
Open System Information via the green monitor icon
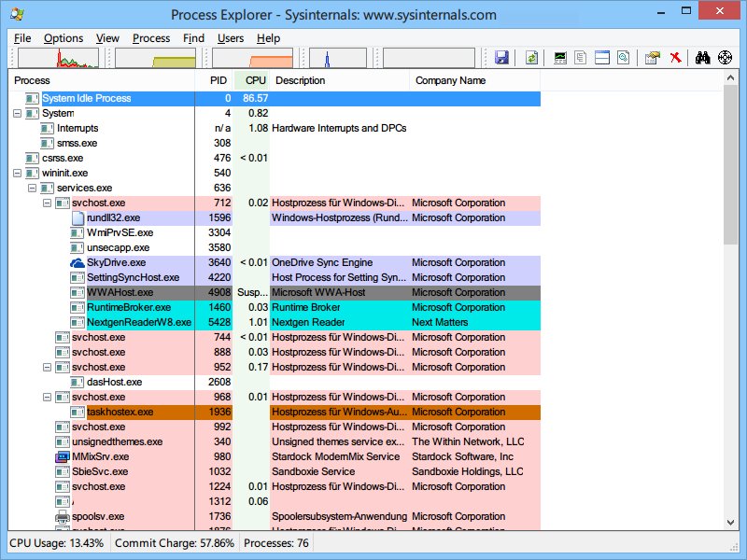pos(559,58)
